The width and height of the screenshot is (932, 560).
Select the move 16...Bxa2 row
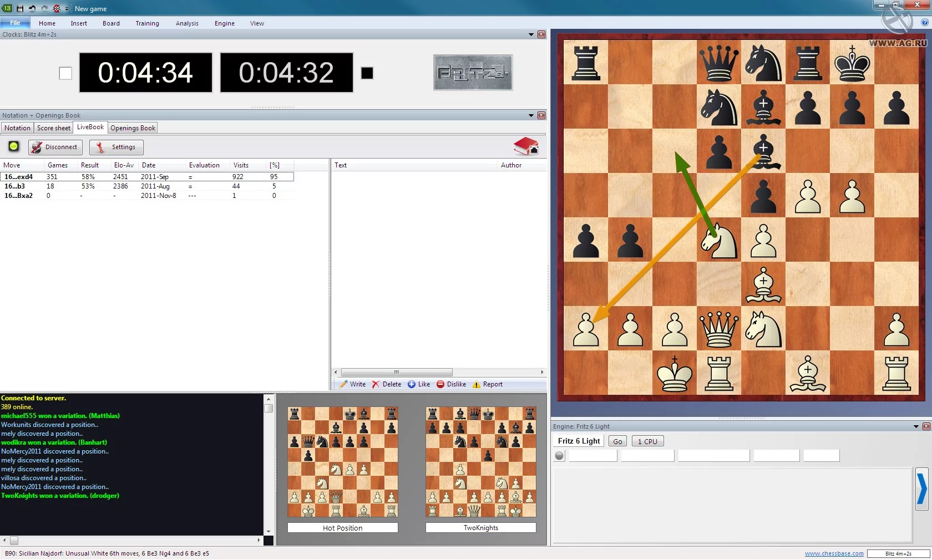pos(147,196)
